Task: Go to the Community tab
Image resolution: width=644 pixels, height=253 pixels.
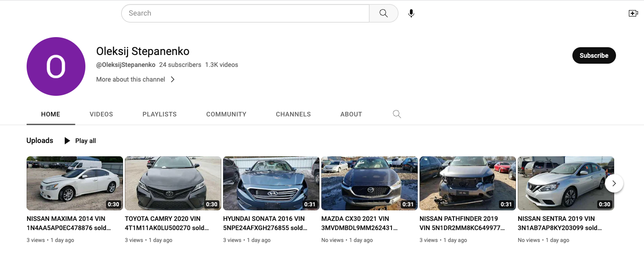Action: [x=226, y=114]
